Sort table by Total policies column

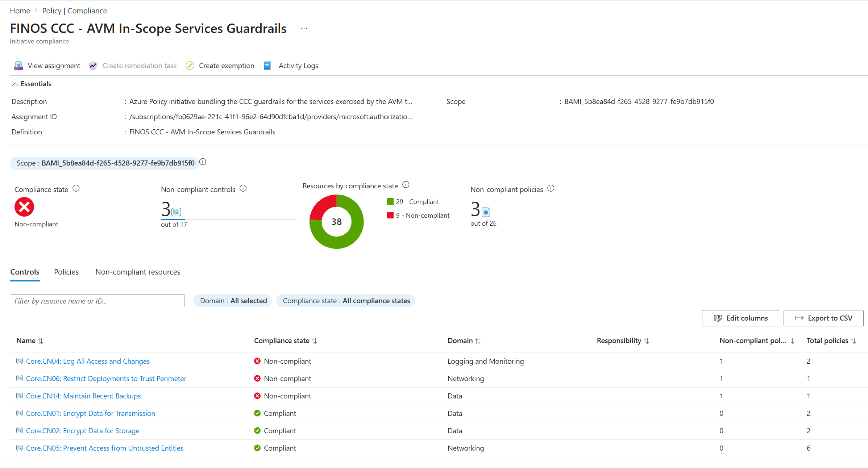[831, 341]
